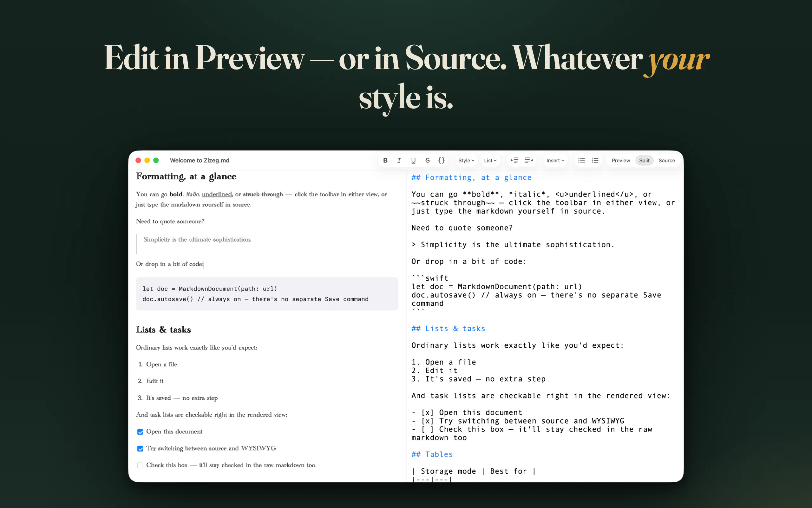
Task: Click the 'let doc = MarkdownDocument' code line in preview
Action: [x=210, y=289]
